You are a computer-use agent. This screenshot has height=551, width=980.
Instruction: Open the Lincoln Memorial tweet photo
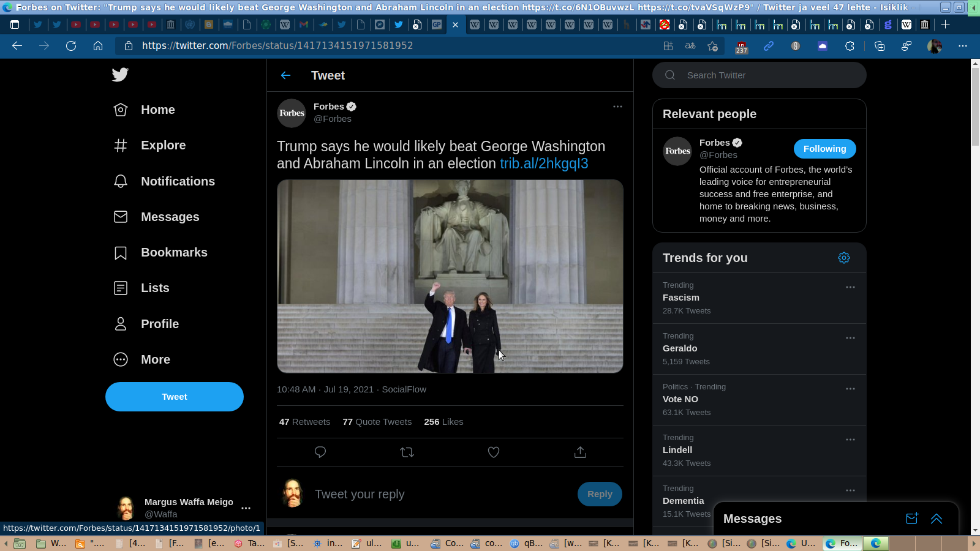pos(450,276)
